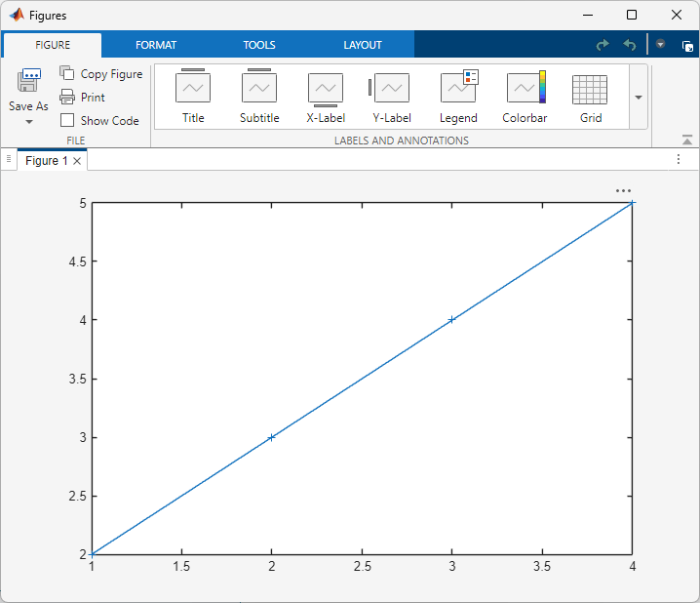
Task: Switch to the FIGURE ribbon tab
Action: [53, 45]
